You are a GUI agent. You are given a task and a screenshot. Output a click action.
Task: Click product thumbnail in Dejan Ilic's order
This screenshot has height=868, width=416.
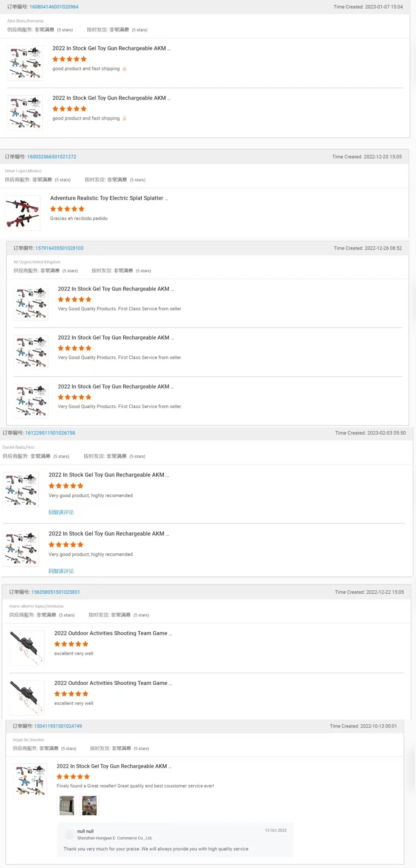(30, 781)
